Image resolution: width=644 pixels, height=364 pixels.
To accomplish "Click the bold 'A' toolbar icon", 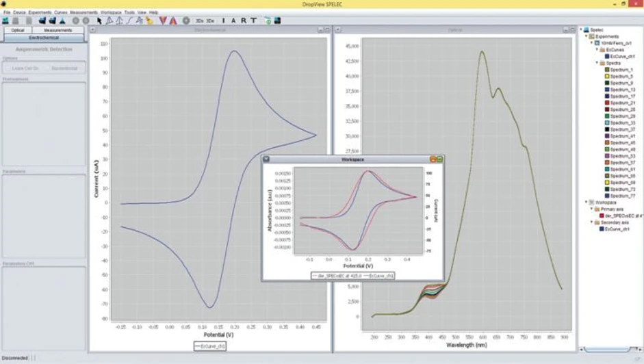I will click(x=234, y=21).
